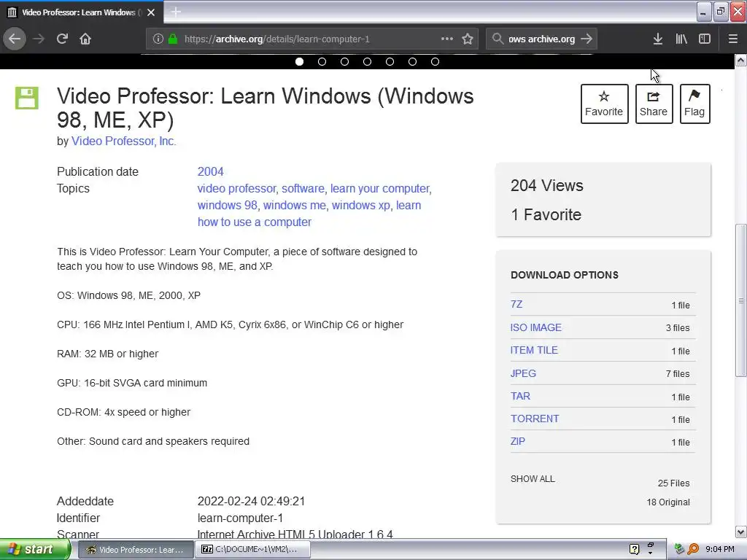Image resolution: width=747 pixels, height=560 pixels.
Task: Open the windows 98 topic link
Action: pos(228,205)
